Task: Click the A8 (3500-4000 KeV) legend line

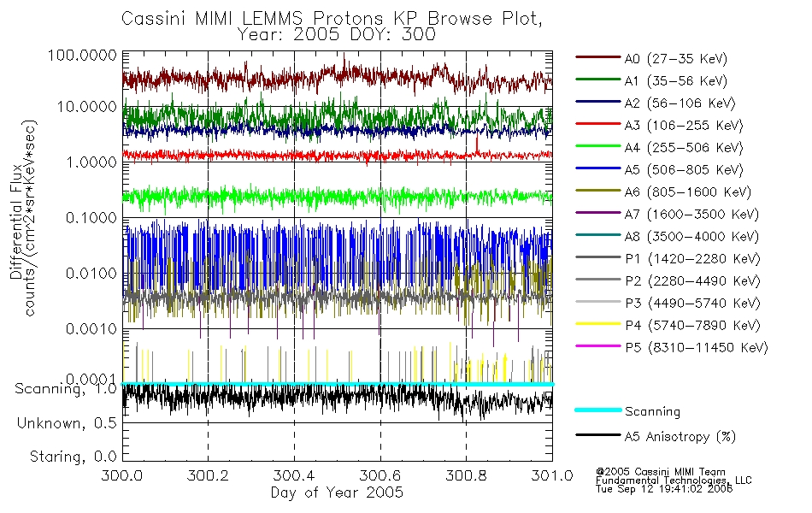Action: (x=598, y=235)
